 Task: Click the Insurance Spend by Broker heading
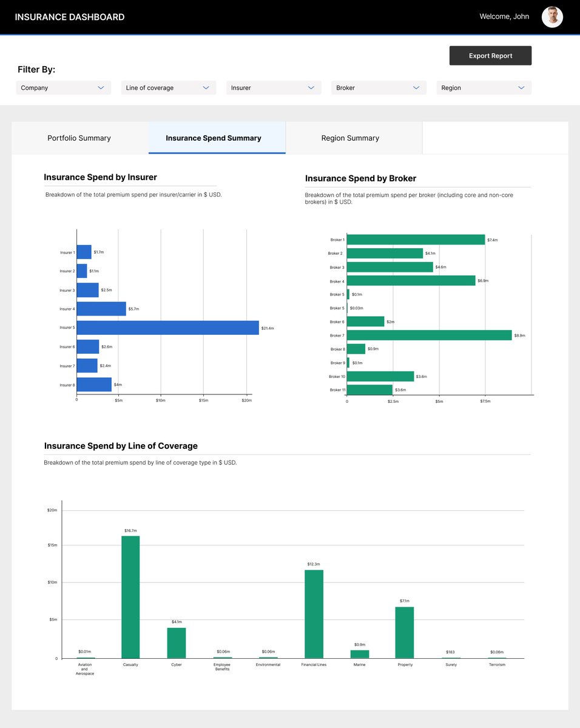pyautogui.click(x=360, y=178)
